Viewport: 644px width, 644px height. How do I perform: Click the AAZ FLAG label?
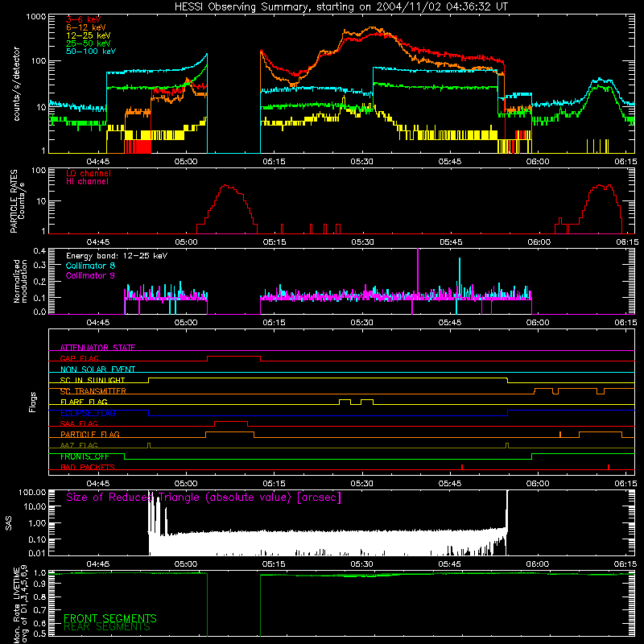tap(79, 446)
